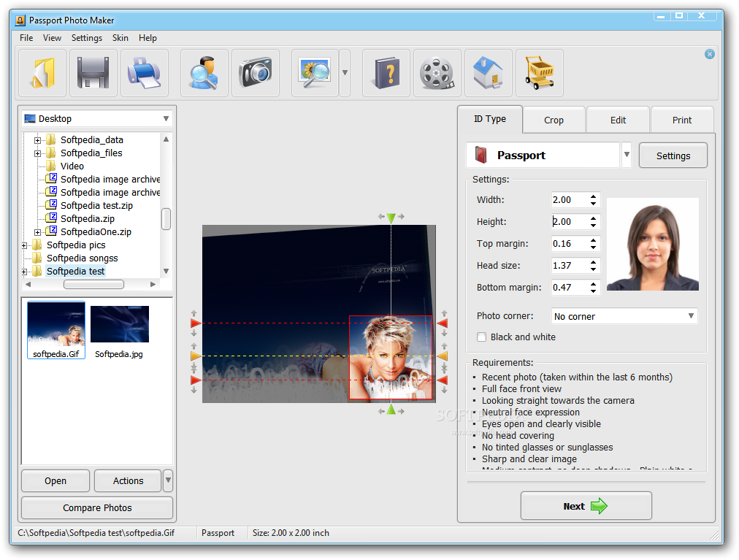Click the folder tree horizontal scrollbar thumb

click(x=93, y=284)
